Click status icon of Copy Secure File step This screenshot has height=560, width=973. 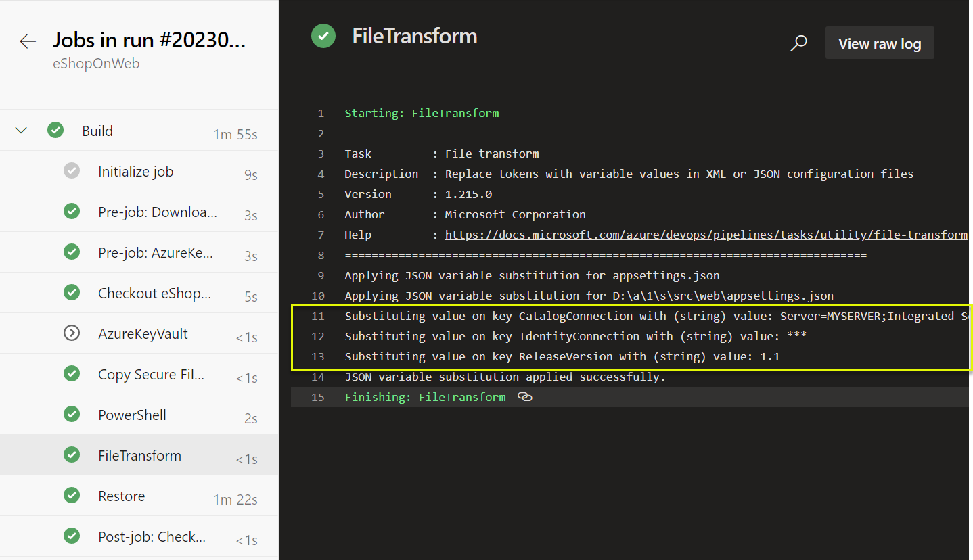[x=72, y=373]
